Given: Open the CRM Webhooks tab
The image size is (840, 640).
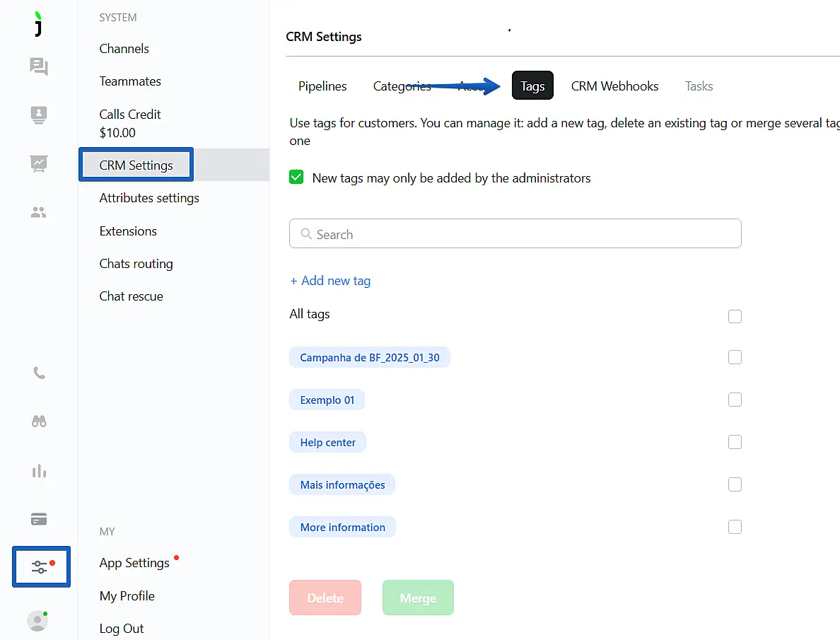Looking at the screenshot, I should [x=614, y=86].
